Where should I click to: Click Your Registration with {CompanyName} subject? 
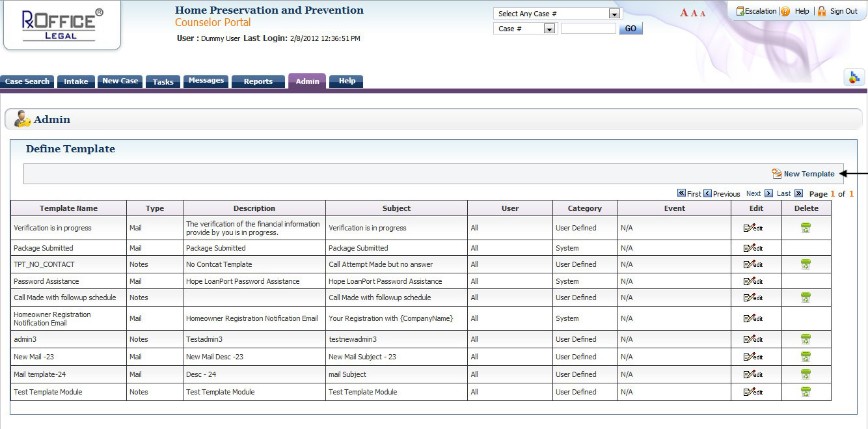pyautogui.click(x=396, y=318)
